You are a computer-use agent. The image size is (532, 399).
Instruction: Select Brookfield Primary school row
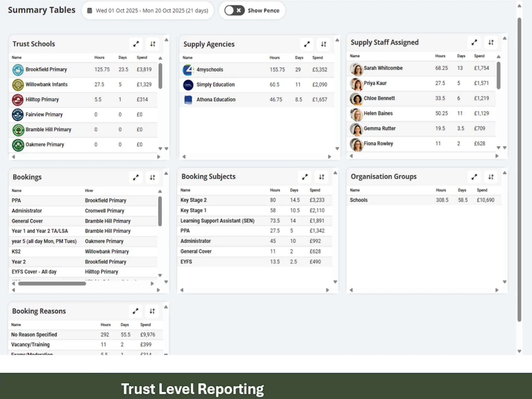tap(46, 70)
